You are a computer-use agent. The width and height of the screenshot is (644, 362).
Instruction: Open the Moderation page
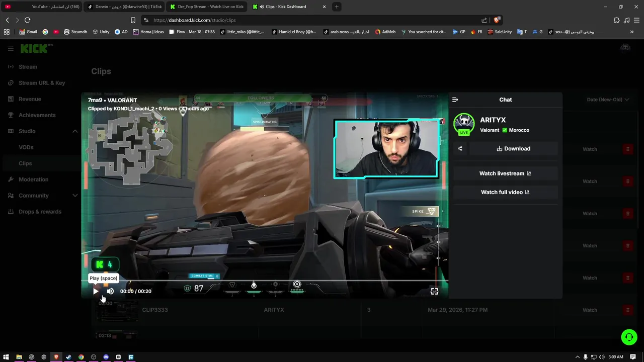click(x=33, y=179)
